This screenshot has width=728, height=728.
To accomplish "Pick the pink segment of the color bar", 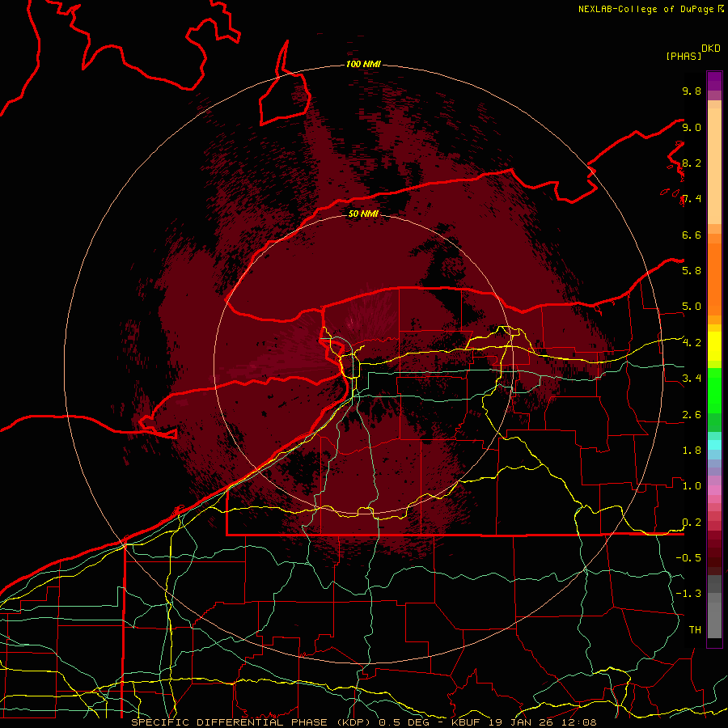I will (714, 490).
